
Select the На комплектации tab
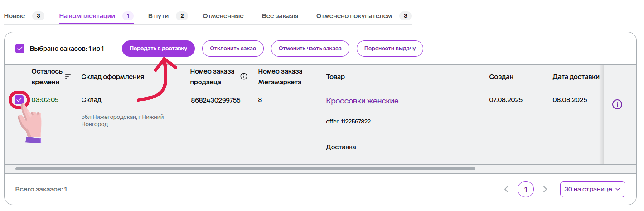(x=96, y=16)
